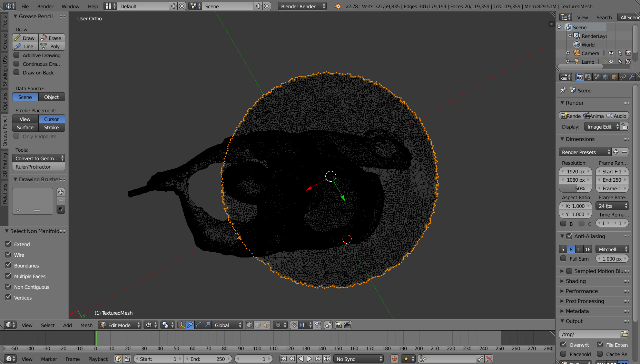Click the Audio render button
Screen dimensions: 640x364
617,116
